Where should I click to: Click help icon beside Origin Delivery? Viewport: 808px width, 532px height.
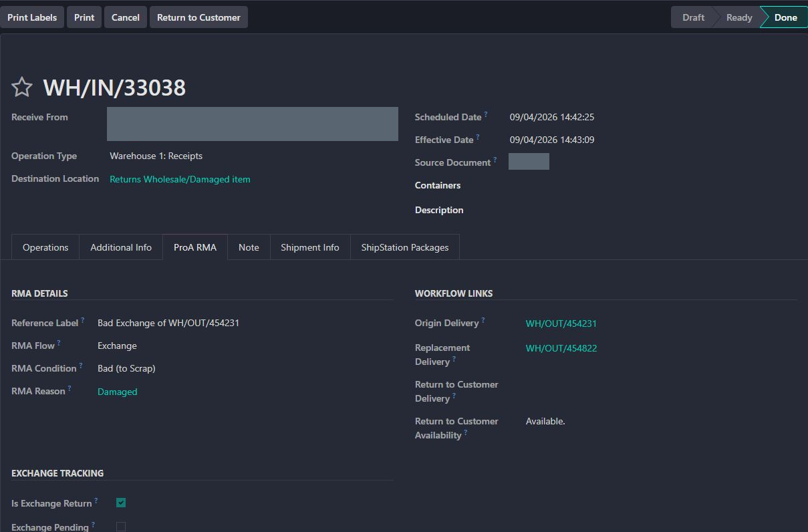[483, 320]
